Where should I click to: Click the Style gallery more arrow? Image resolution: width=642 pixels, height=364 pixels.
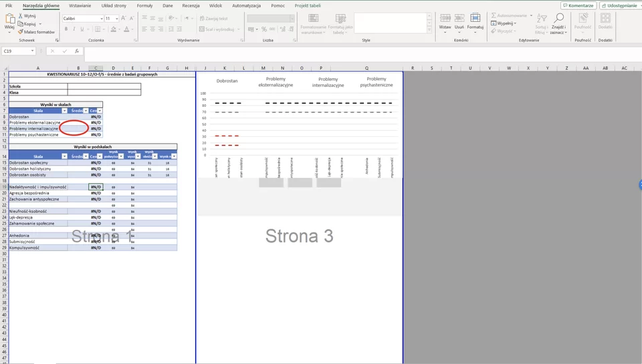[429, 30]
